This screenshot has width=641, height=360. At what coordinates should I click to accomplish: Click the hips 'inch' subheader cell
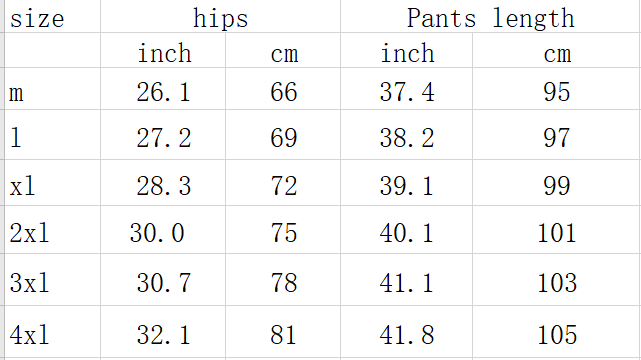163,50
